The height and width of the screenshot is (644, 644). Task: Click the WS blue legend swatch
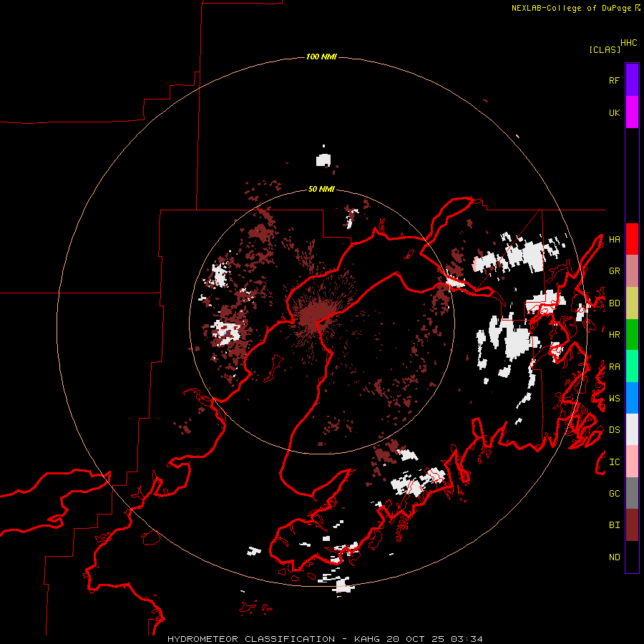[632, 398]
